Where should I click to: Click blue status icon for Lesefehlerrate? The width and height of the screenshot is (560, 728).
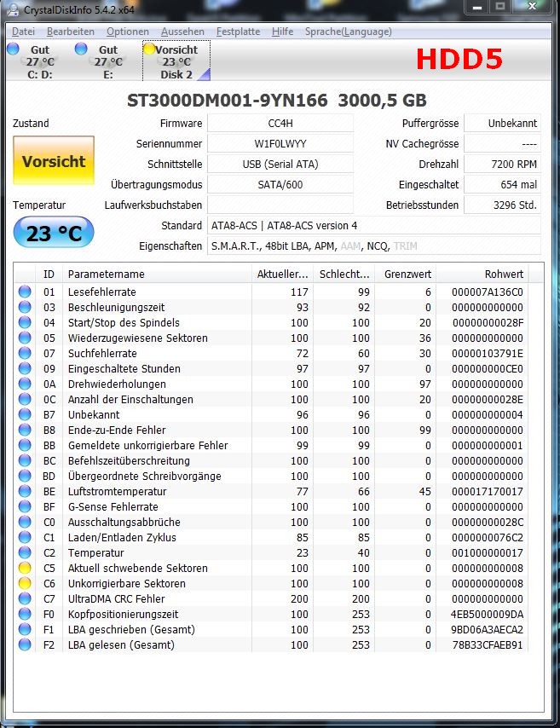click(25, 292)
